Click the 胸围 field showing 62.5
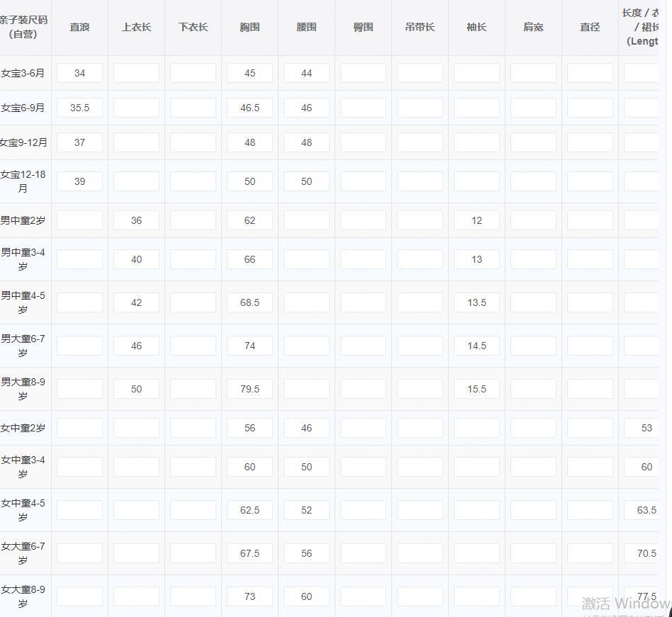Screen dimensions: 672x617 pyautogui.click(x=250, y=510)
